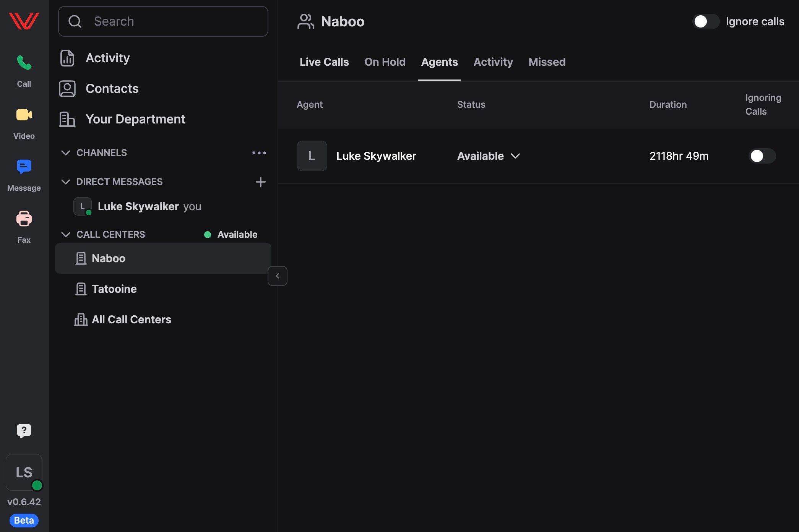Collapse the Direct Messages section
Image resolution: width=799 pixels, height=532 pixels.
click(x=66, y=182)
